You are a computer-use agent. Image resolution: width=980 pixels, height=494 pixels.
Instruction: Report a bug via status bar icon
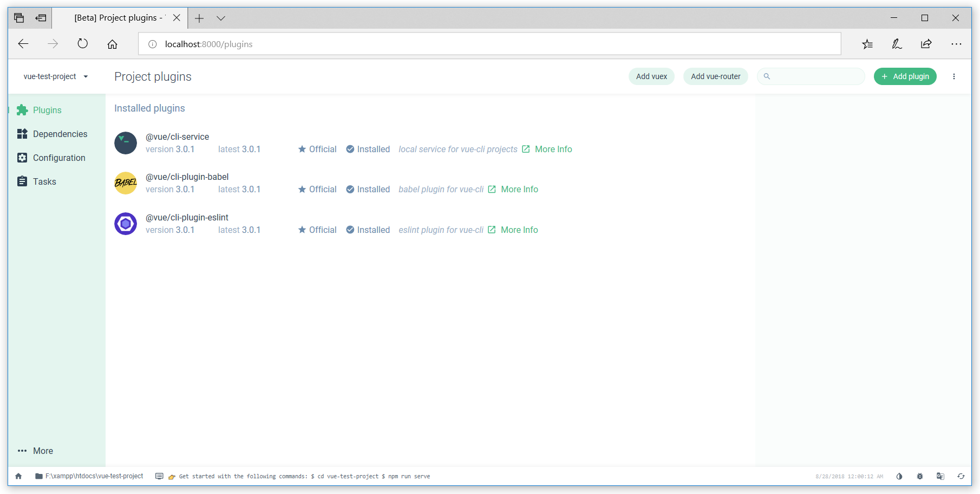[x=920, y=476]
